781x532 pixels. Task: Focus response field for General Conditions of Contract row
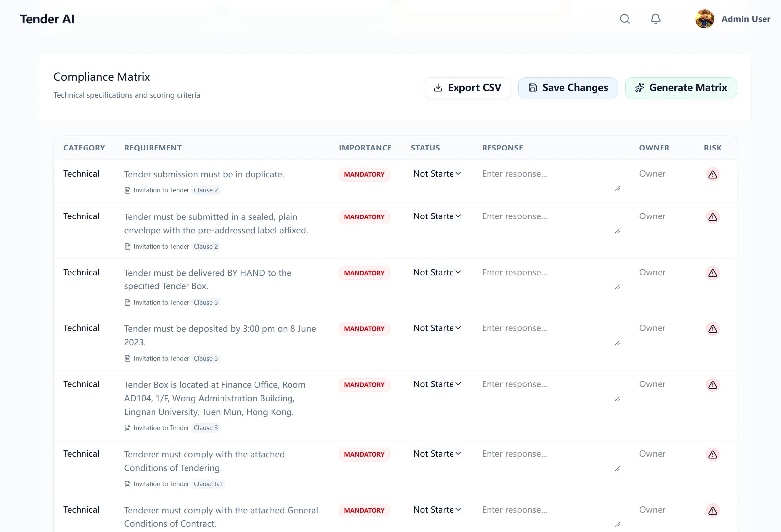551,515
